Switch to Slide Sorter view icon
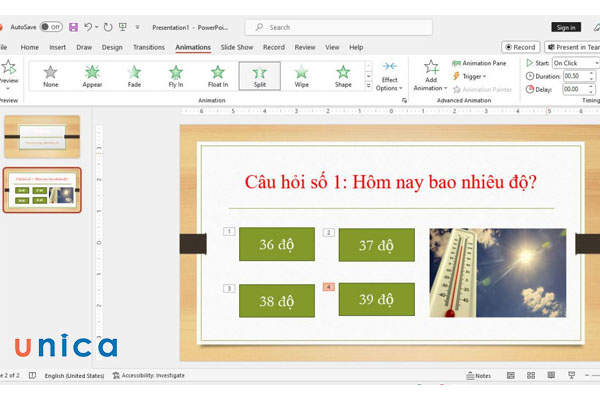600x400 pixels. [531, 376]
